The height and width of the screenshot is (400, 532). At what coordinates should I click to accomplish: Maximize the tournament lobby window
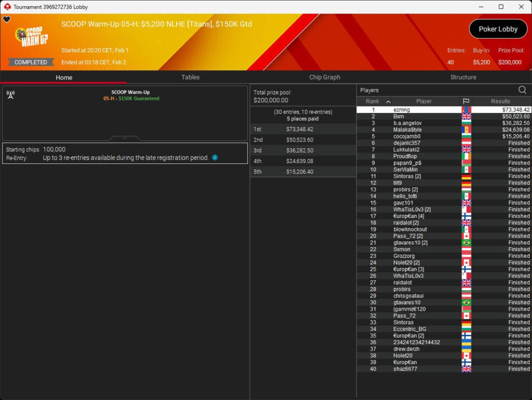point(501,7)
